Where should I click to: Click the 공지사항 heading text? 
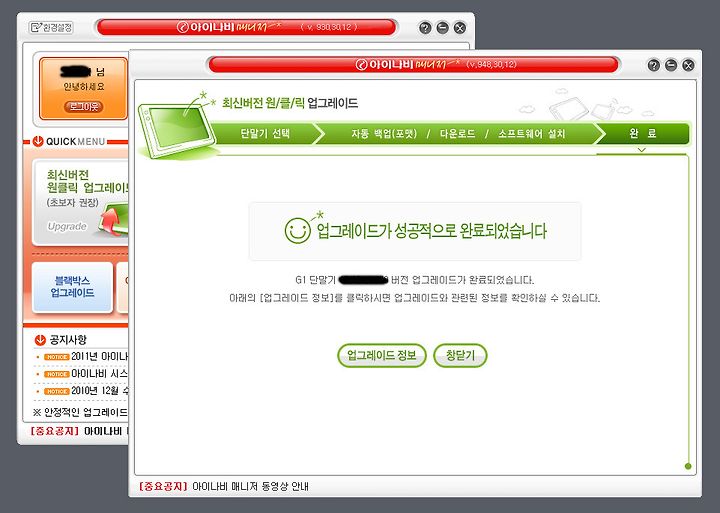click(68, 340)
